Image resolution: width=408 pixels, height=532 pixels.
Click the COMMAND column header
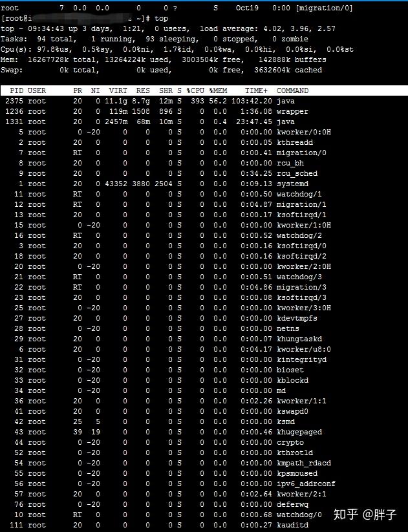[x=292, y=90]
